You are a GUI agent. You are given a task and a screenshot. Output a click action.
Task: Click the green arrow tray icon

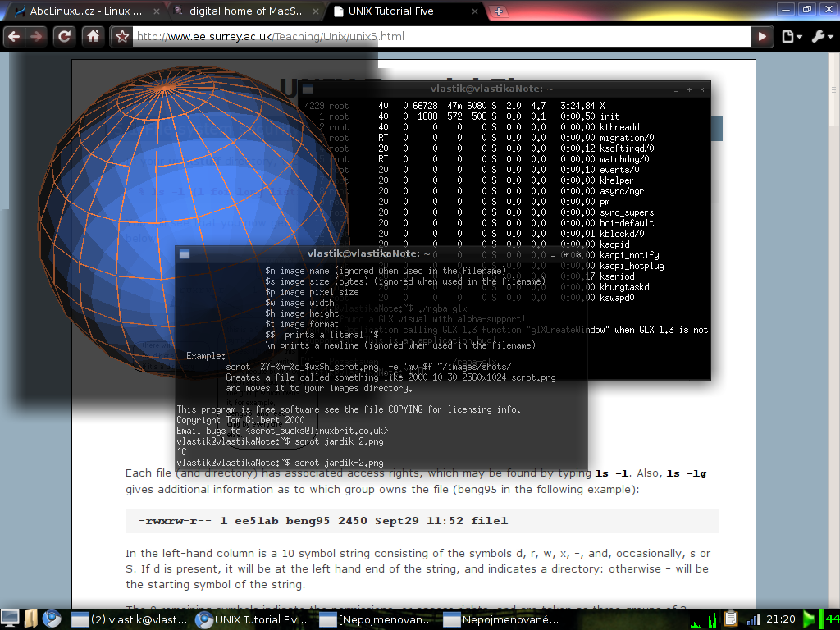coord(808,620)
